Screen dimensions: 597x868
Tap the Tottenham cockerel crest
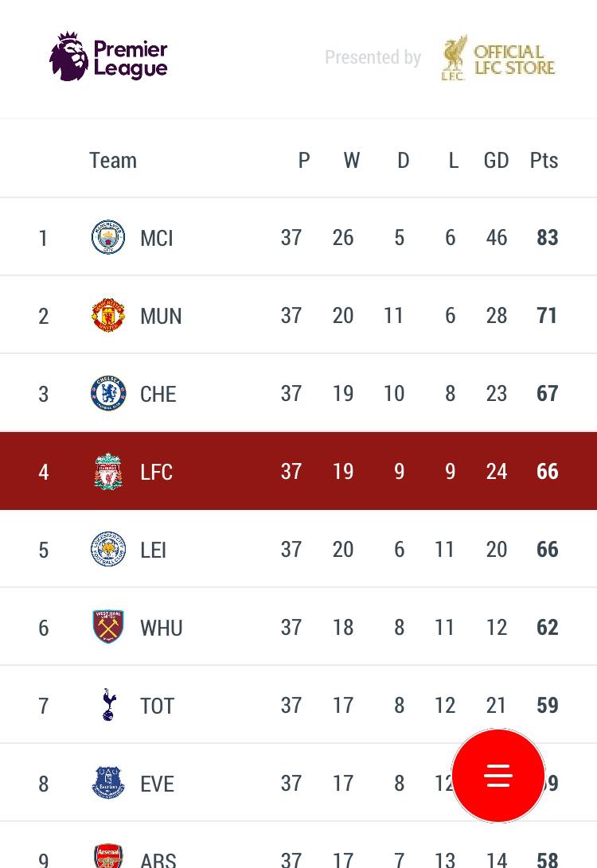[x=109, y=705]
